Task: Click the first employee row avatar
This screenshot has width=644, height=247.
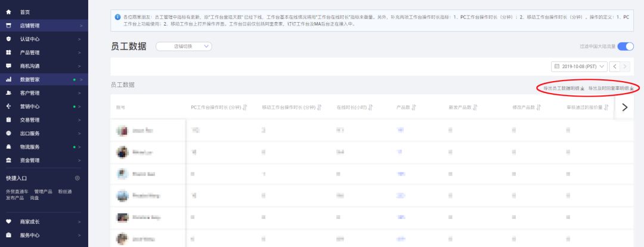Action: pyautogui.click(x=122, y=130)
